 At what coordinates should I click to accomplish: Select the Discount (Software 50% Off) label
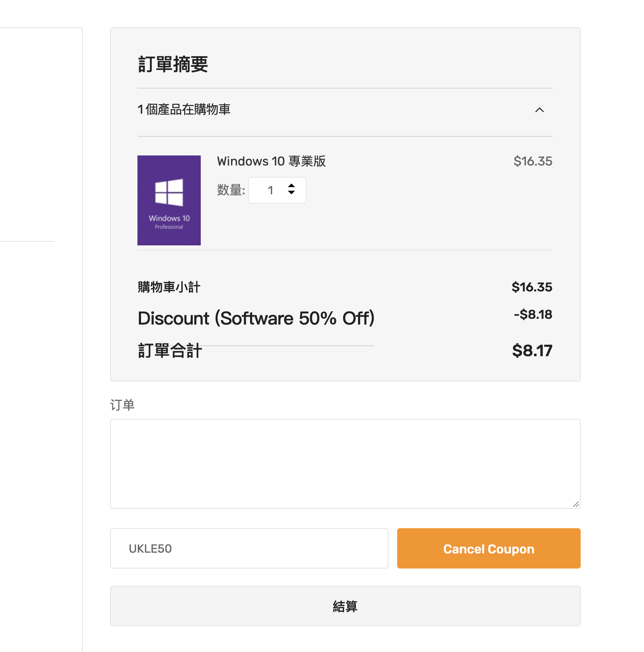256,318
